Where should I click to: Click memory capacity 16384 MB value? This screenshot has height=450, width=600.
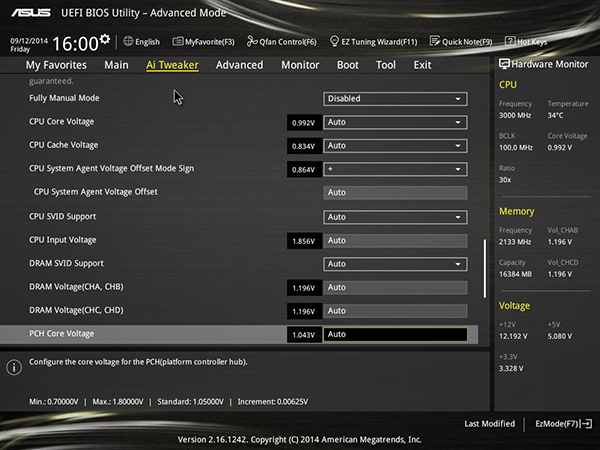pyautogui.click(x=515, y=274)
